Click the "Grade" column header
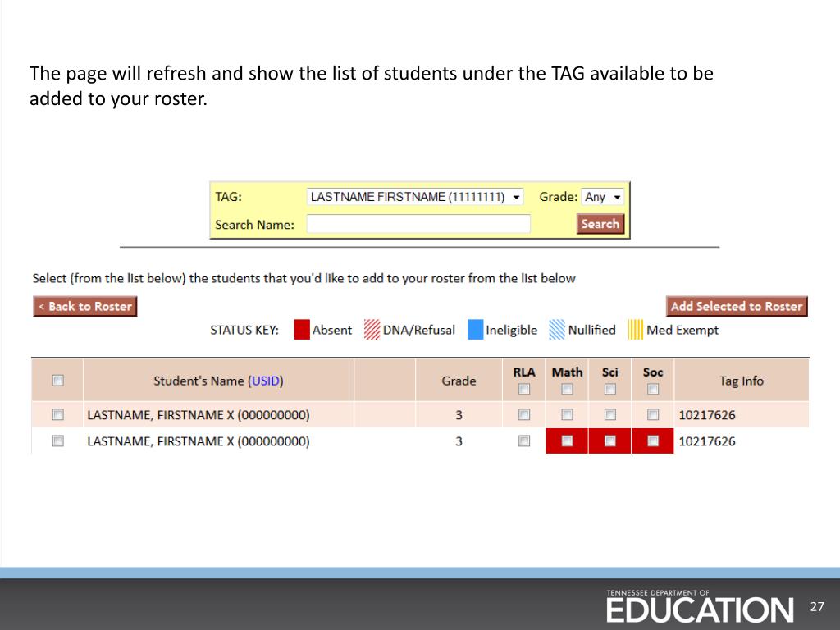 click(459, 381)
